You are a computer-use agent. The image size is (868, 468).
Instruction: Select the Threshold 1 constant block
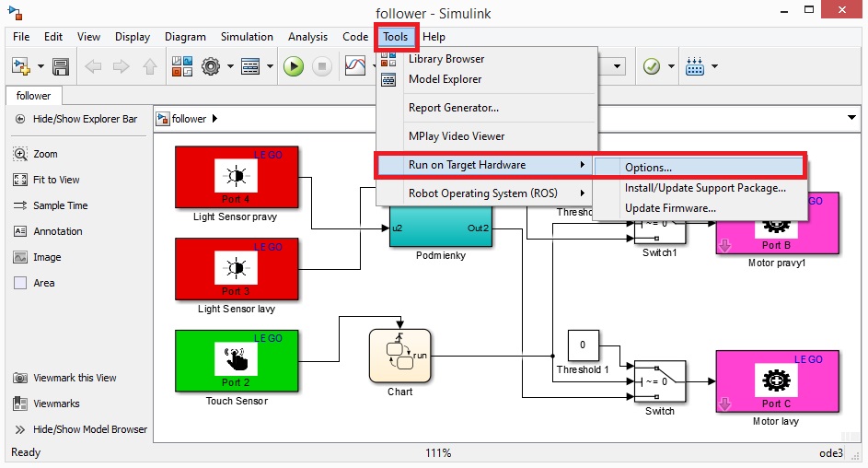(584, 345)
